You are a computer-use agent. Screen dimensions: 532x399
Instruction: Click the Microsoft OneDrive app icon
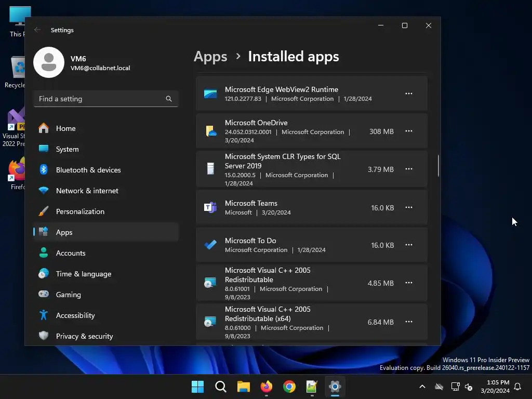pos(211,131)
